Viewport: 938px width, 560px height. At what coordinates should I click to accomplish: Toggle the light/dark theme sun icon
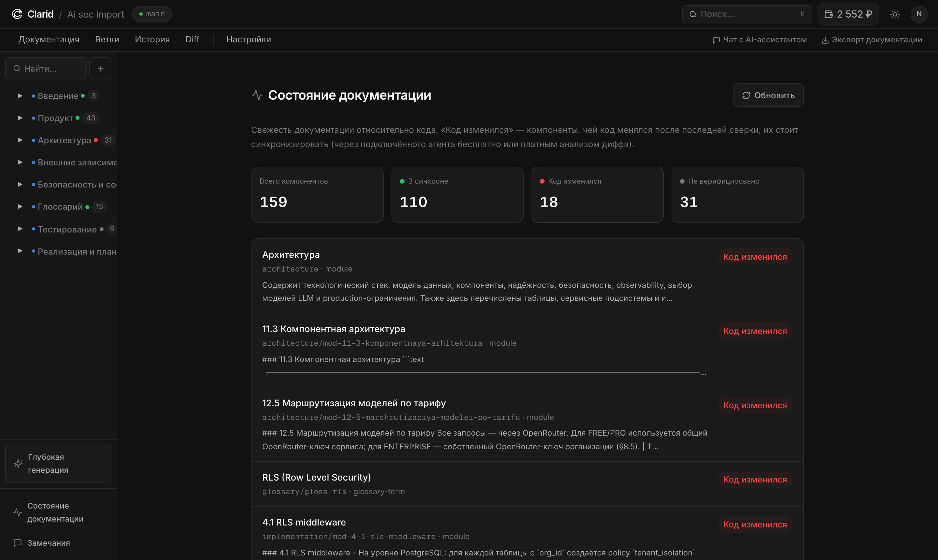(895, 14)
